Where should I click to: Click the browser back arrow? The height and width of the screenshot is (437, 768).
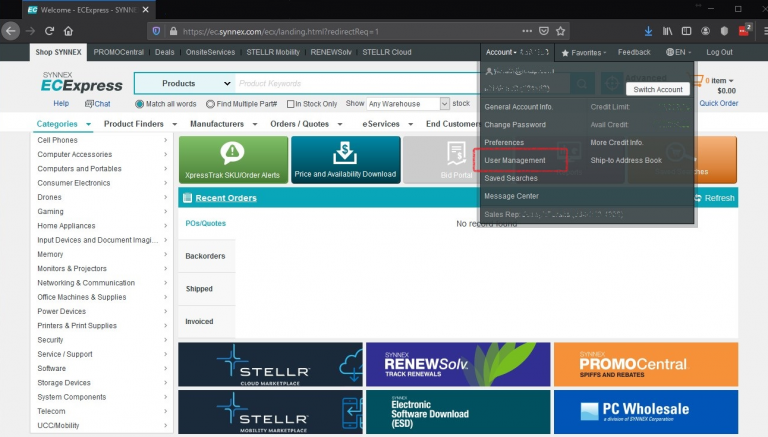coord(11,31)
